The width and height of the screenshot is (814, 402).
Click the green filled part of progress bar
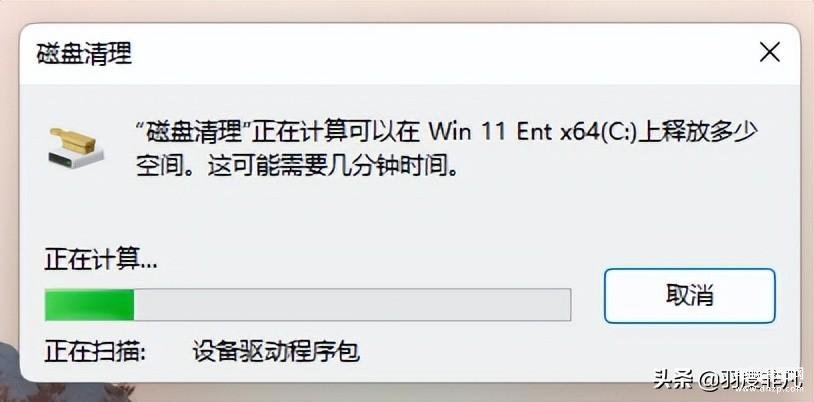pyautogui.click(x=89, y=305)
